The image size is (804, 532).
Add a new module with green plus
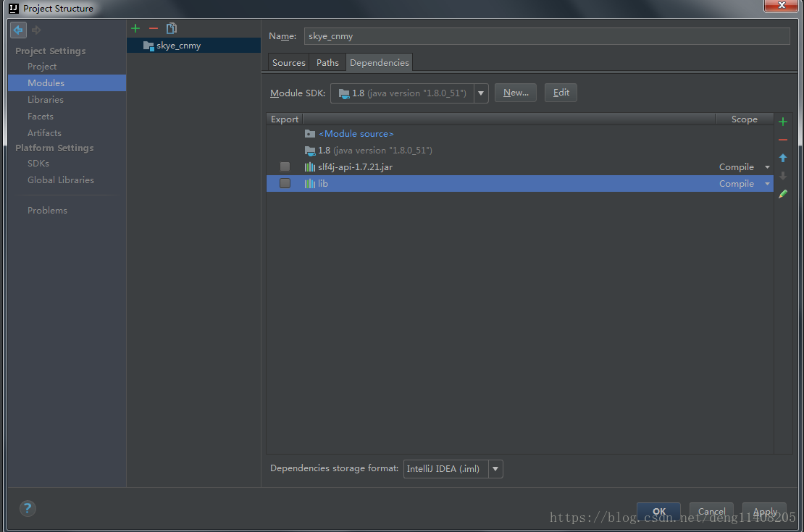click(x=135, y=28)
